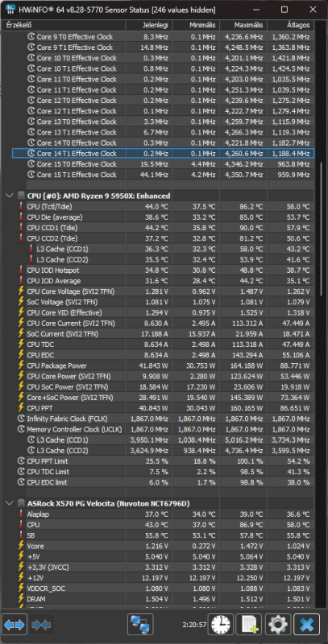Viewport: 328px width, 644px height.
Task: Click the Átlagos column header
Action: (x=291, y=26)
